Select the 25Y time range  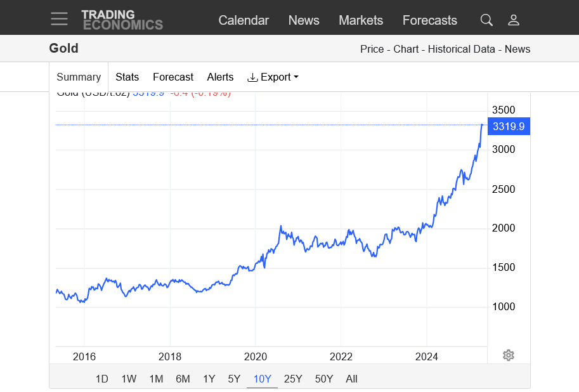(293, 379)
